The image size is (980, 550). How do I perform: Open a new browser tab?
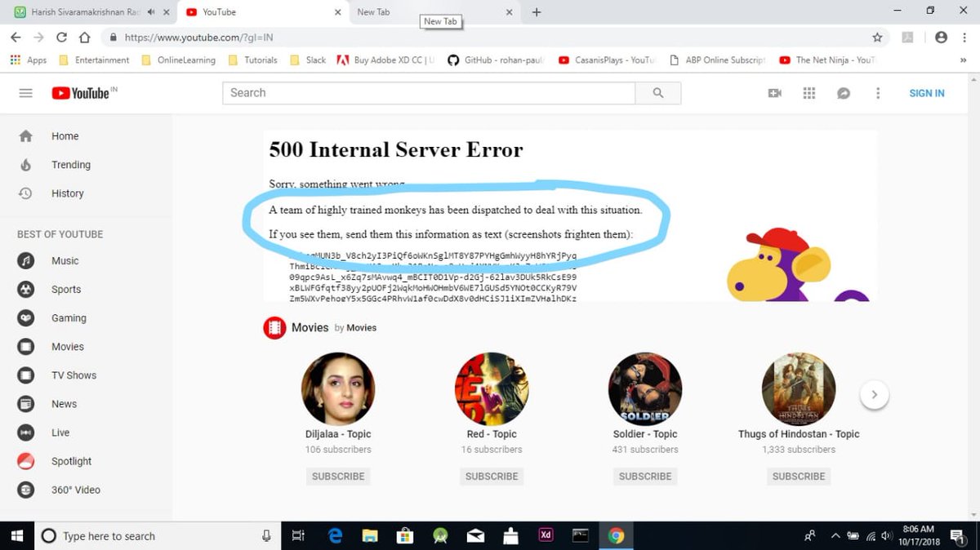tap(537, 12)
